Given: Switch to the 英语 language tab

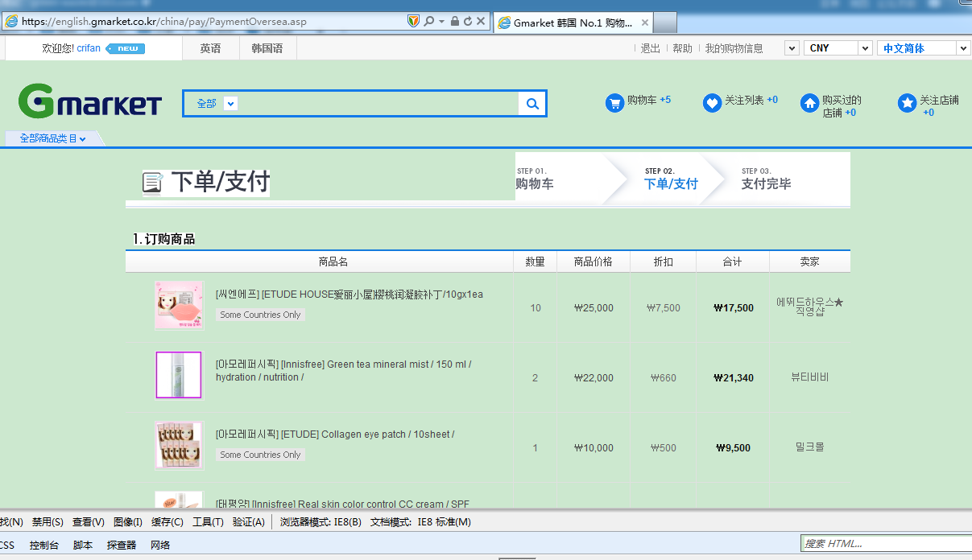Looking at the screenshot, I should pyautogui.click(x=211, y=48).
